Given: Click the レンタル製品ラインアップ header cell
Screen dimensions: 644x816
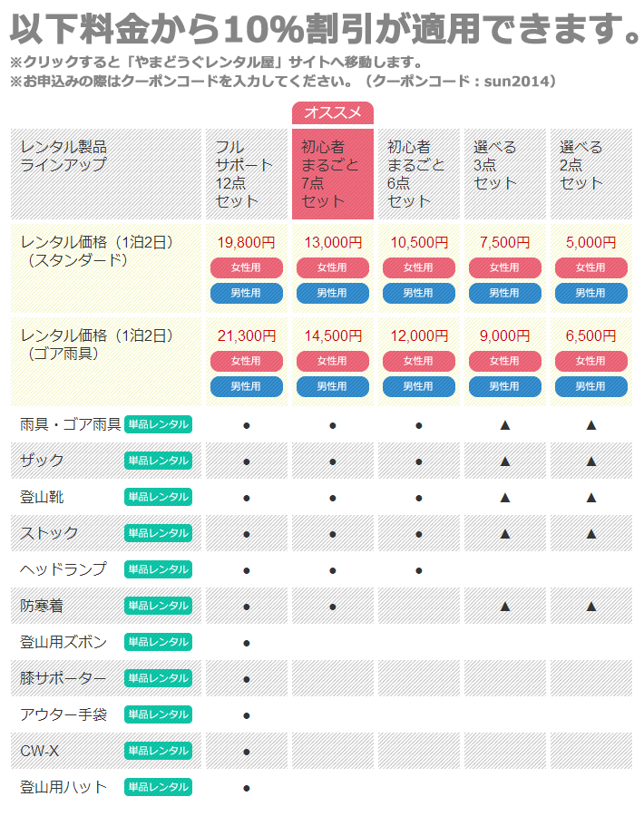Looking at the screenshot, I should pos(106,174).
